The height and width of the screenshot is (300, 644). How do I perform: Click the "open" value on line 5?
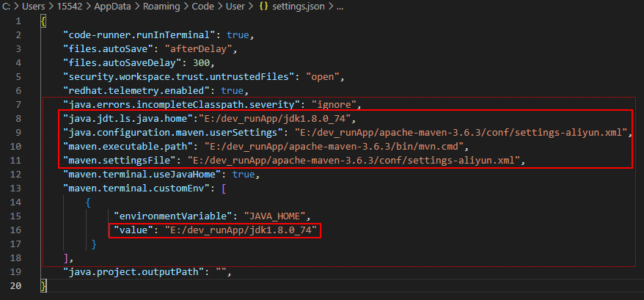tap(324, 77)
